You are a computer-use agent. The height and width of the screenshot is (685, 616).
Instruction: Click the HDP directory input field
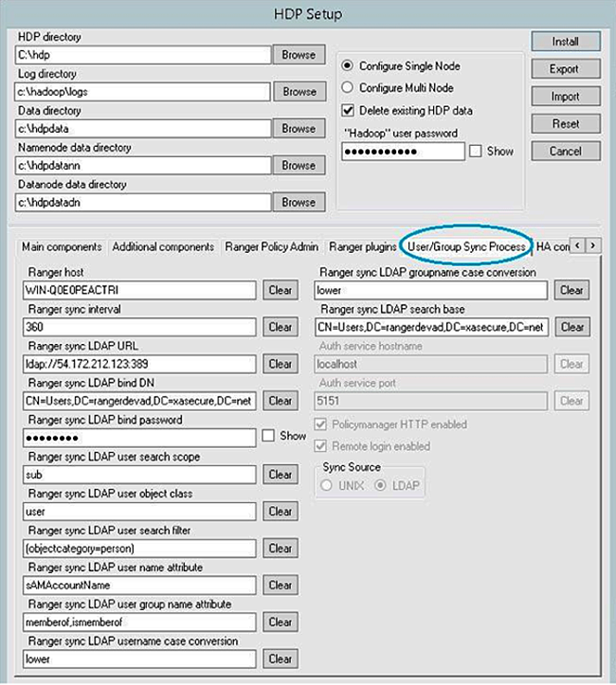click(x=143, y=55)
